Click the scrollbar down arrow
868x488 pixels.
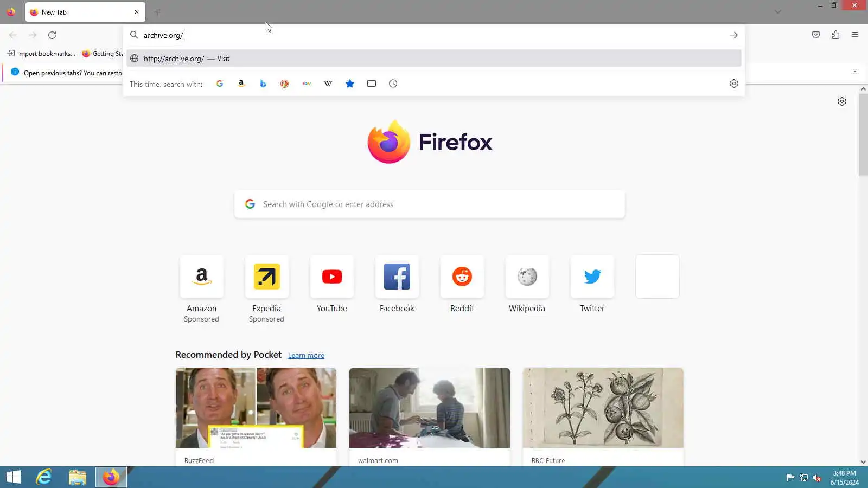pos(863,462)
